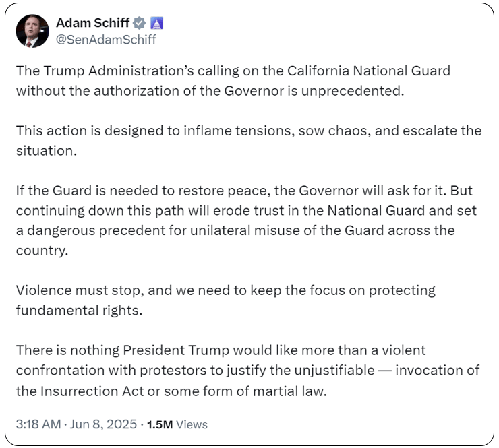This screenshot has width=499, height=448.
Task: Click the phrase 'California National Guard'
Action: (x=369, y=71)
